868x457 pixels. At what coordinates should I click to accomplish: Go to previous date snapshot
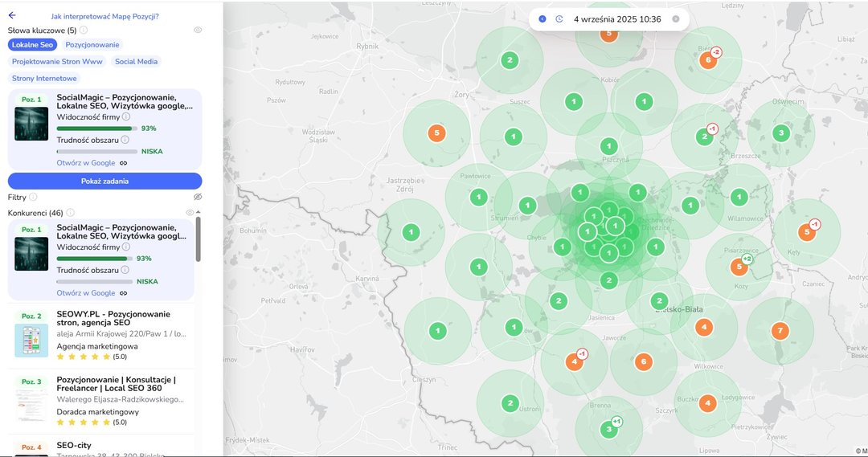(542, 18)
